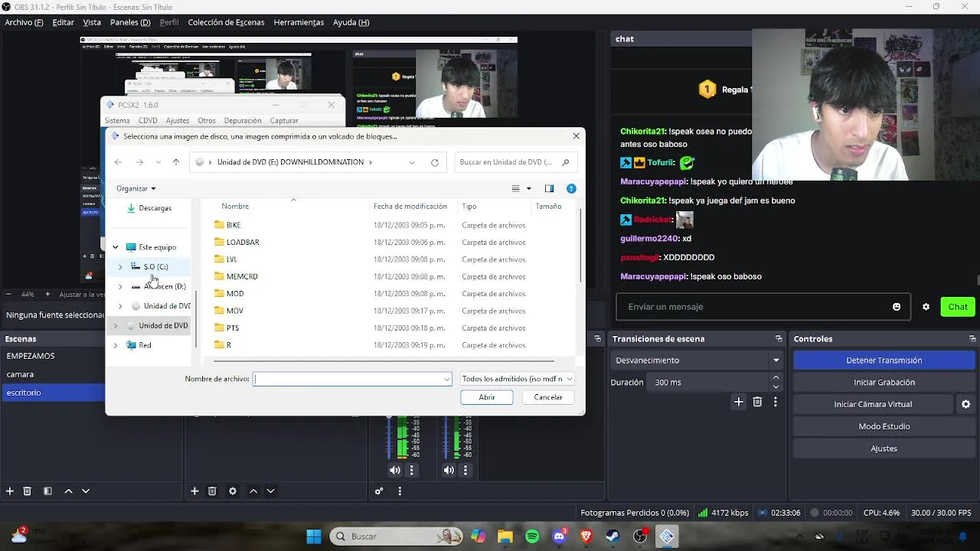Click the Abrir button
Viewport: 980px width, 551px height.
point(487,397)
